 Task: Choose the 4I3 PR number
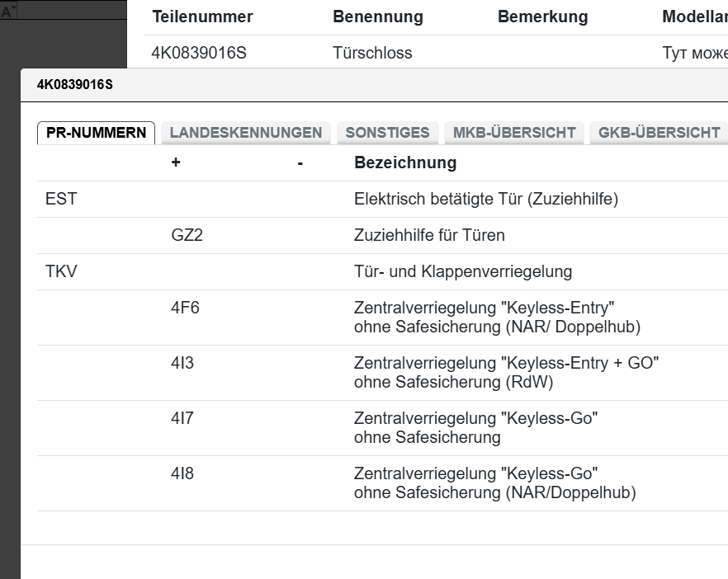pos(182,364)
